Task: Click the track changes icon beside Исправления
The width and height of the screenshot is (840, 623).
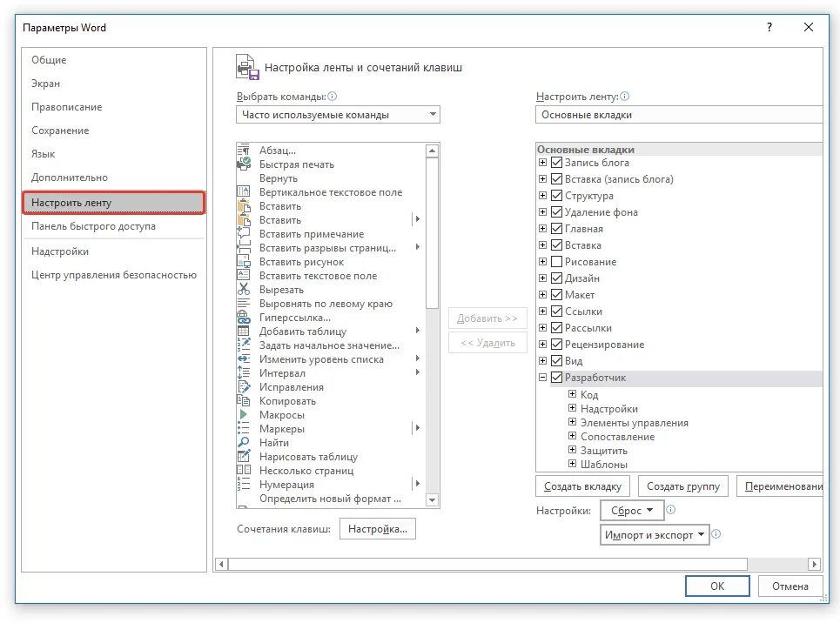Action: tap(243, 386)
